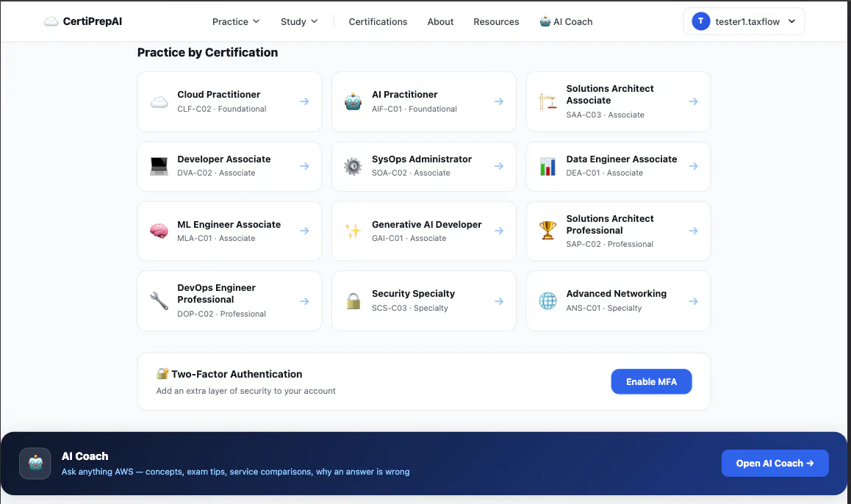Viewport: 851px width, 504px height.
Task: Click the Developer Associate laptop icon
Action: 159,166
